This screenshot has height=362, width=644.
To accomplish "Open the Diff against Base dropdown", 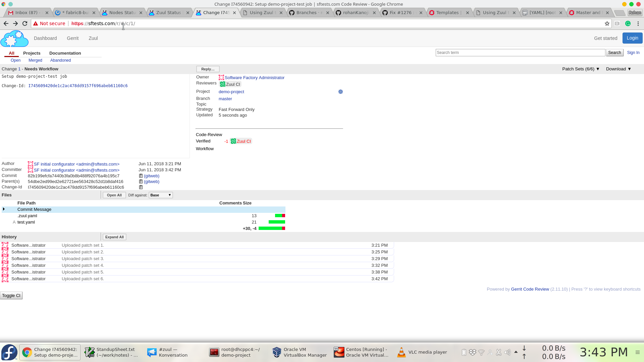I will point(161,195).
